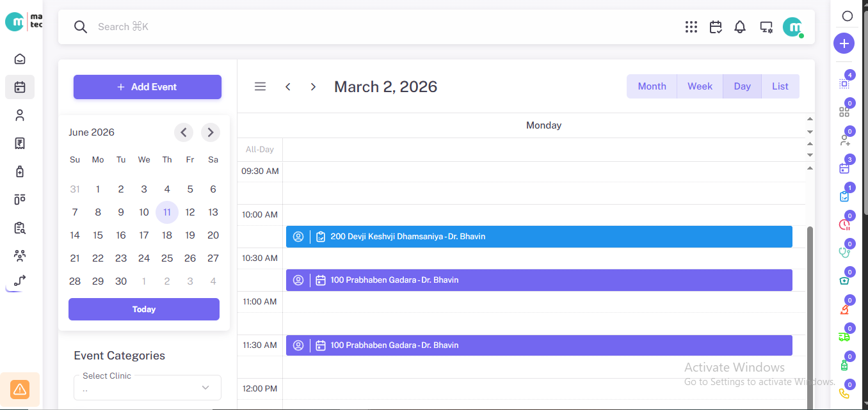Open the patient person icon in sidebar

(20, 115)
